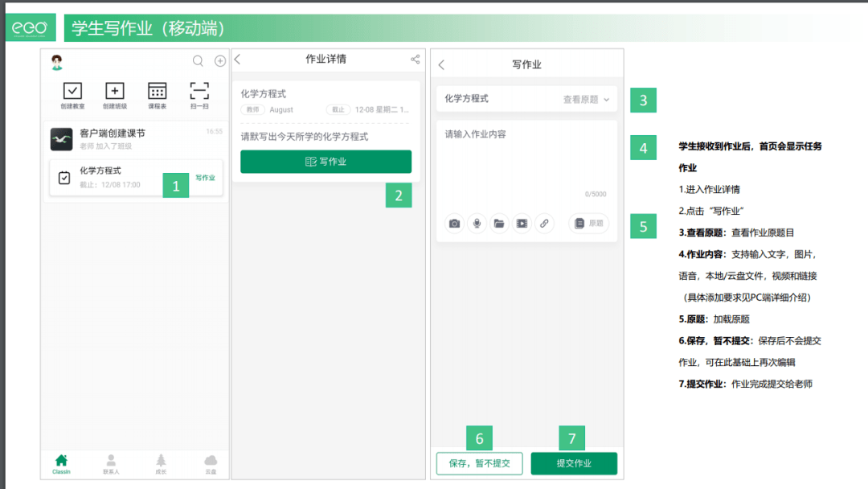Screen dimensions: 868x489
Task: Record audio with microphone icon
Action: (x=477, y=223)
